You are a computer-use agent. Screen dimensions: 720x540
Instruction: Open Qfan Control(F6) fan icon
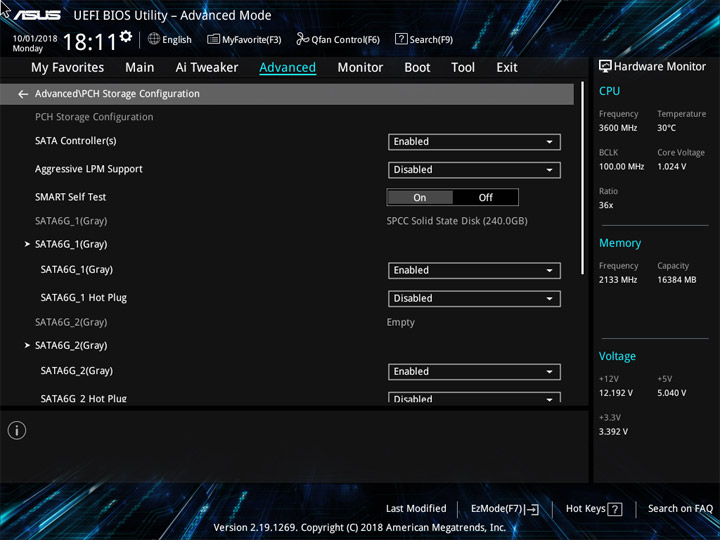point(302,39)
